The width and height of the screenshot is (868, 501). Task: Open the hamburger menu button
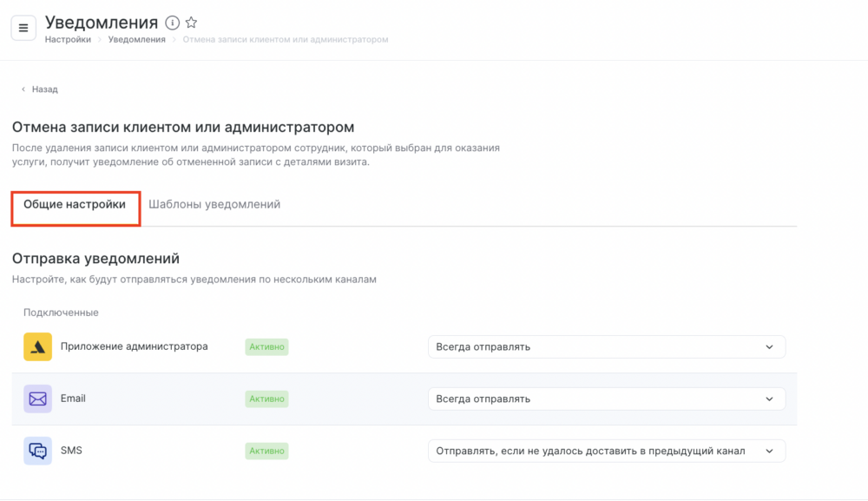click(23, 28)
